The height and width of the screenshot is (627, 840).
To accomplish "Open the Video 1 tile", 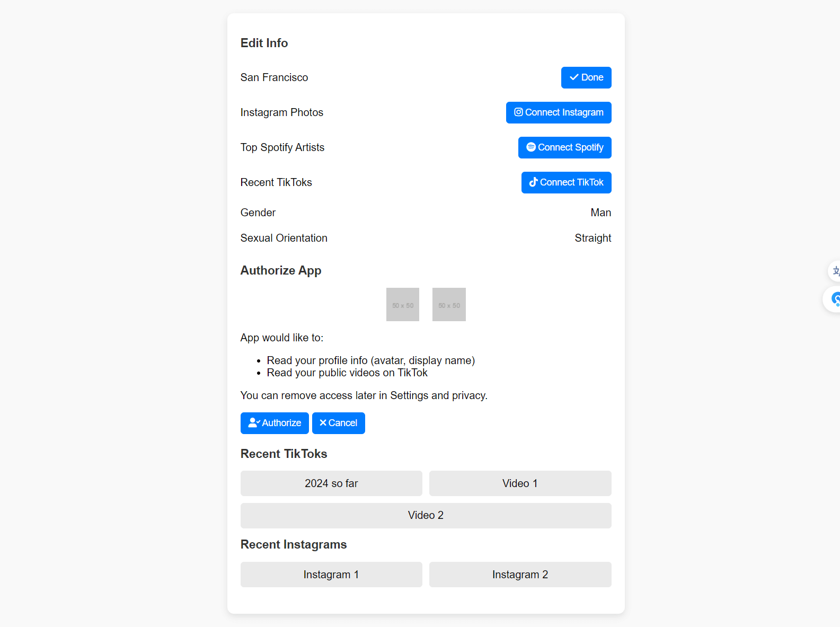I will pyautogui.click(x=520, y=483).
